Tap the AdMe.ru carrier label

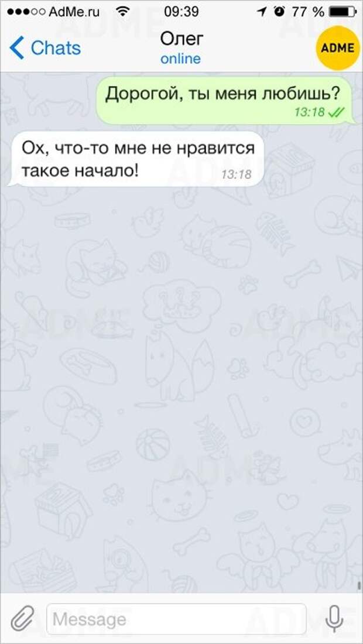(74, 12)
